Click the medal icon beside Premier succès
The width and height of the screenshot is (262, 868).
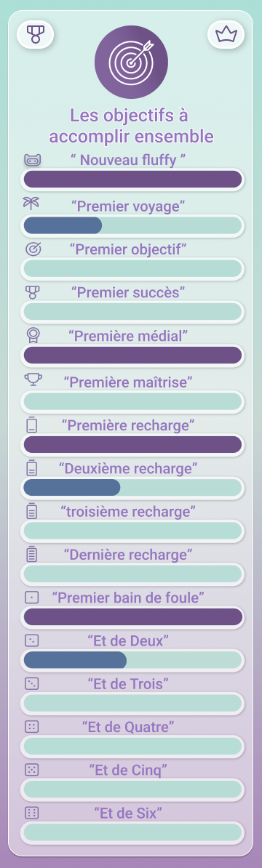[x=33, y=292]
